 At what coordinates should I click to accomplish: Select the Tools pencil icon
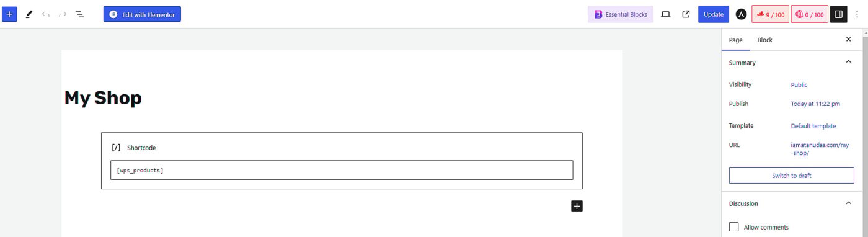(29, 14)
